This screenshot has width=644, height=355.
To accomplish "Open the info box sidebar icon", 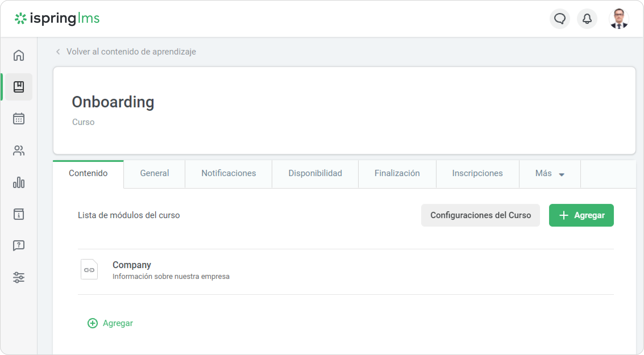I will (x=19, y=214).
